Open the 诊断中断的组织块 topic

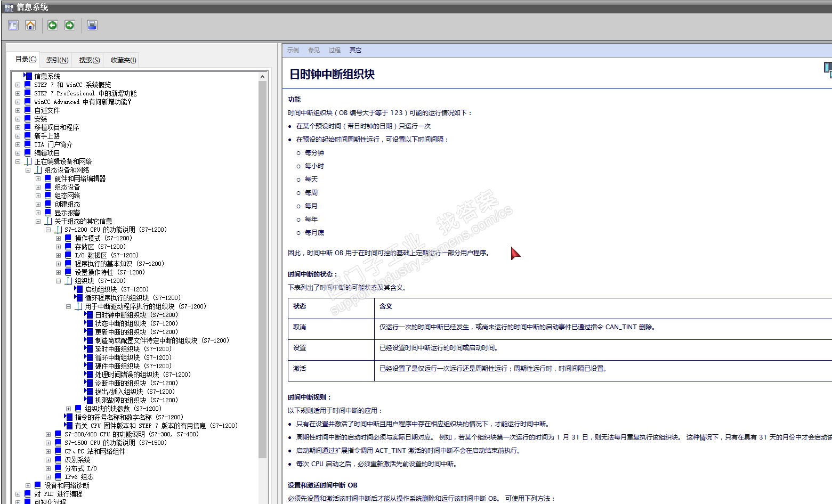click(136, 383)
